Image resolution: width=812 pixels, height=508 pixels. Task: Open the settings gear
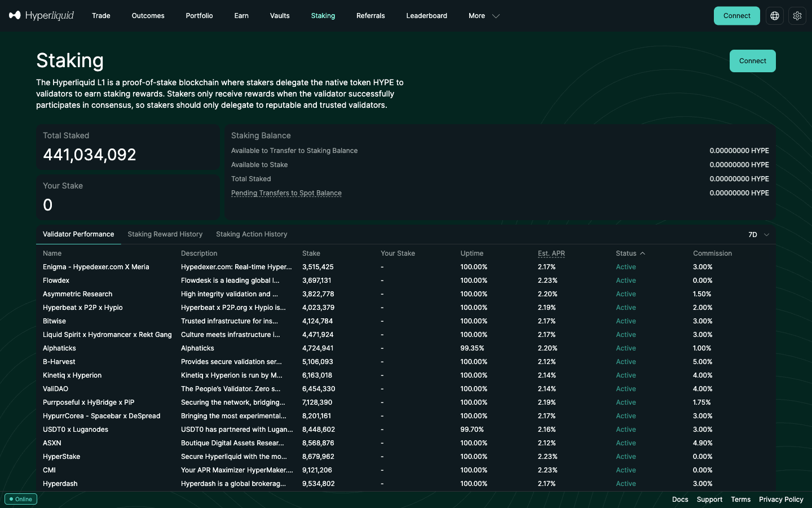tap(797, 16)
